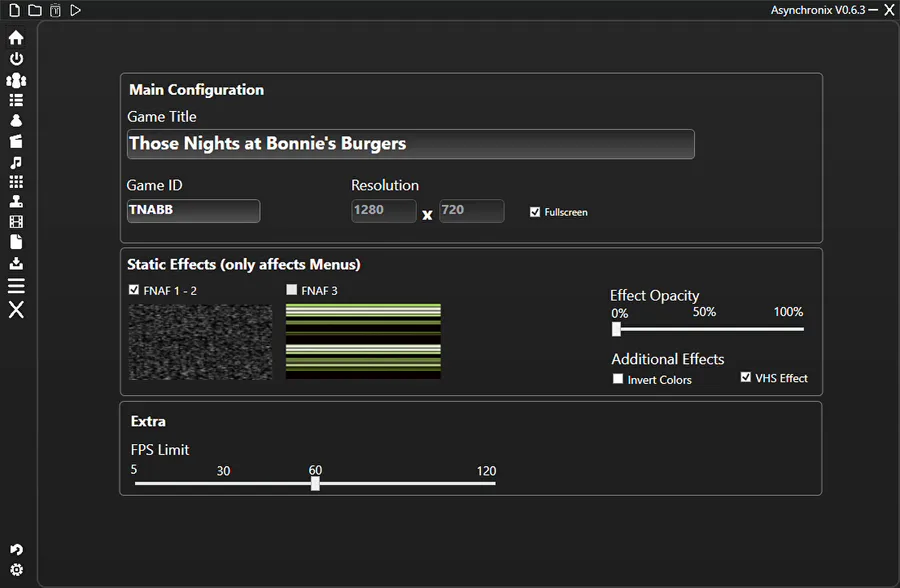
Task: Click the Effect Opacity slider handle
Action: [616, 329]
